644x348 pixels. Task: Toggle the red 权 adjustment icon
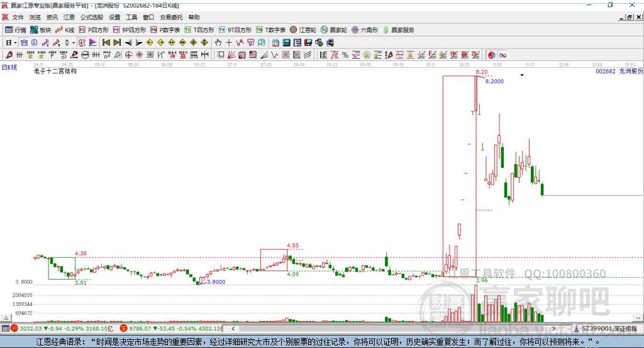point(82,43)
